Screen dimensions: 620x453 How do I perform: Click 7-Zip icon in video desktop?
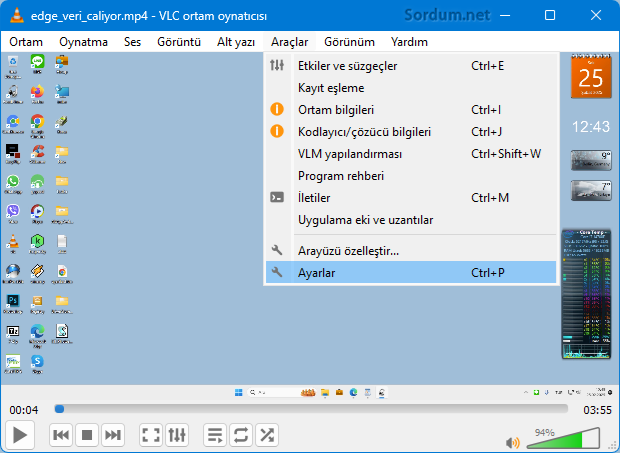(x=13, y=331)
